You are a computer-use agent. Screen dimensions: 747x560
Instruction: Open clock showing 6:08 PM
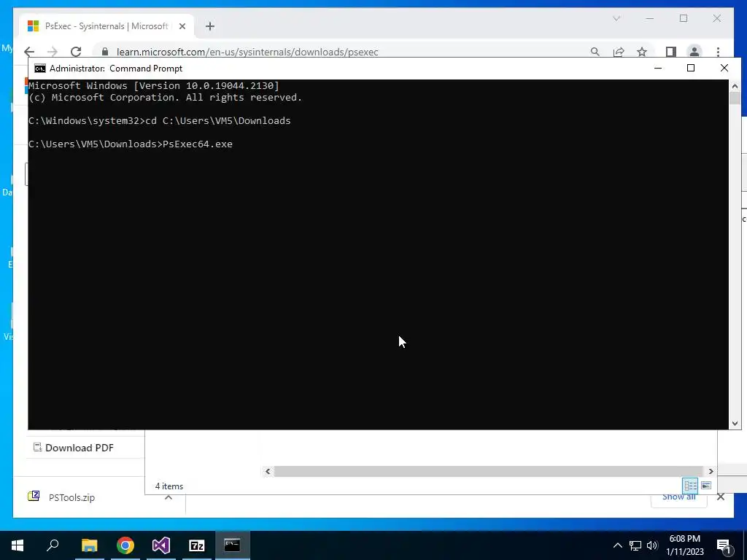coord(684,545)
